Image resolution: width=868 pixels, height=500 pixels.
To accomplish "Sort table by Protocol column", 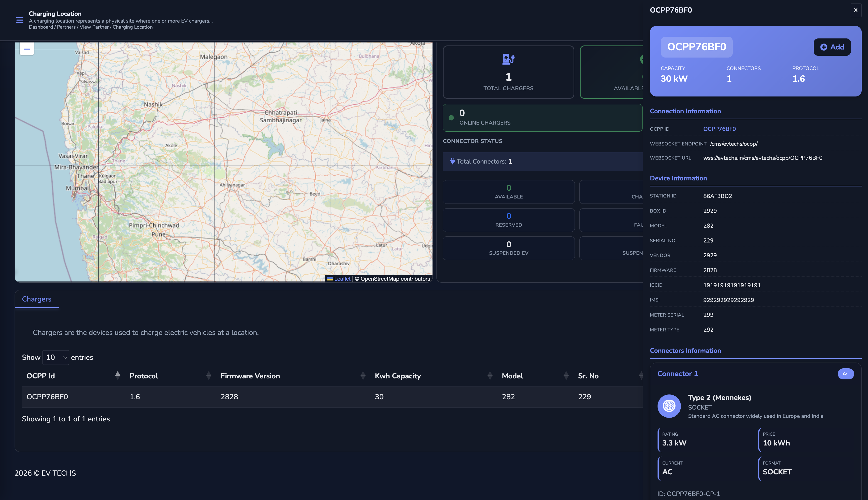I will click(x=144, y=376).
